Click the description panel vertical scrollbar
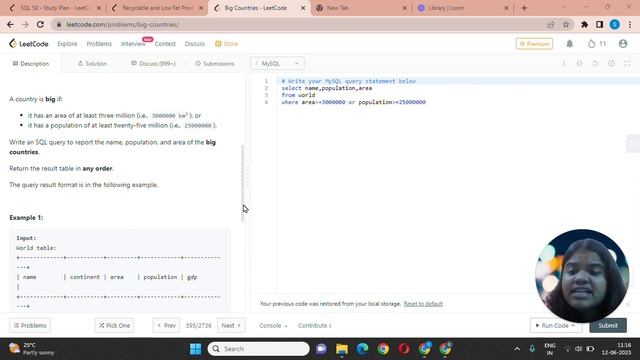 pyautogui.click(x=242, y=184)
